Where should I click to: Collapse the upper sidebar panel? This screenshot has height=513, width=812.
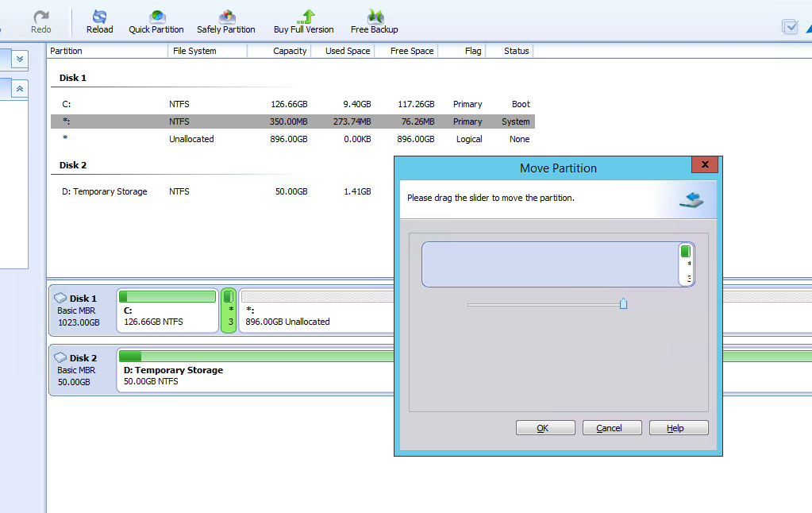coord(20,59)
